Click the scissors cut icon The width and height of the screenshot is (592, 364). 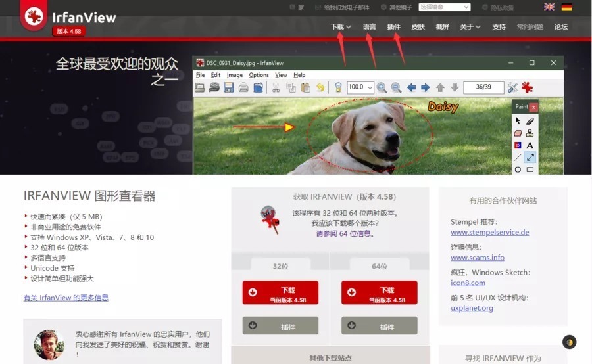[276, 87]
